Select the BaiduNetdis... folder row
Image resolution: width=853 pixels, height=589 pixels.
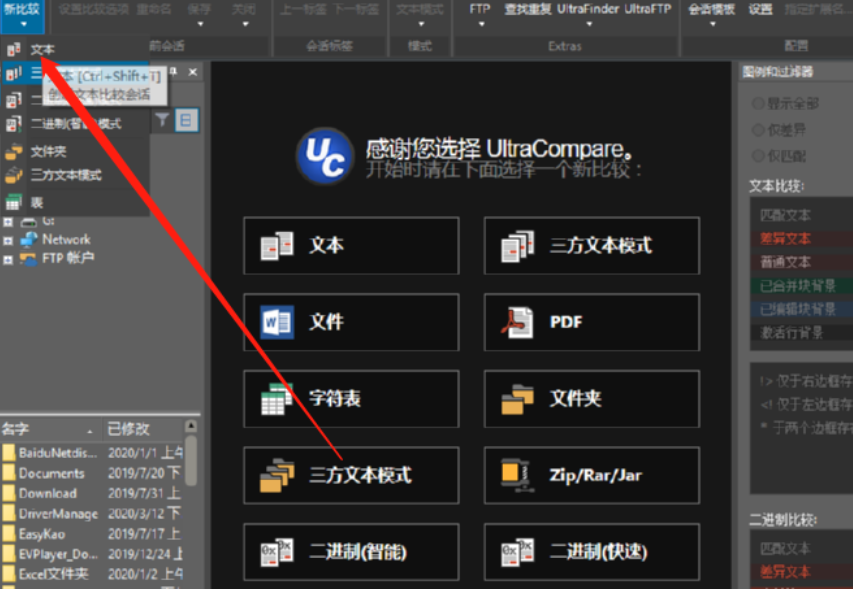pyautogui.click(x=92, y=453)
